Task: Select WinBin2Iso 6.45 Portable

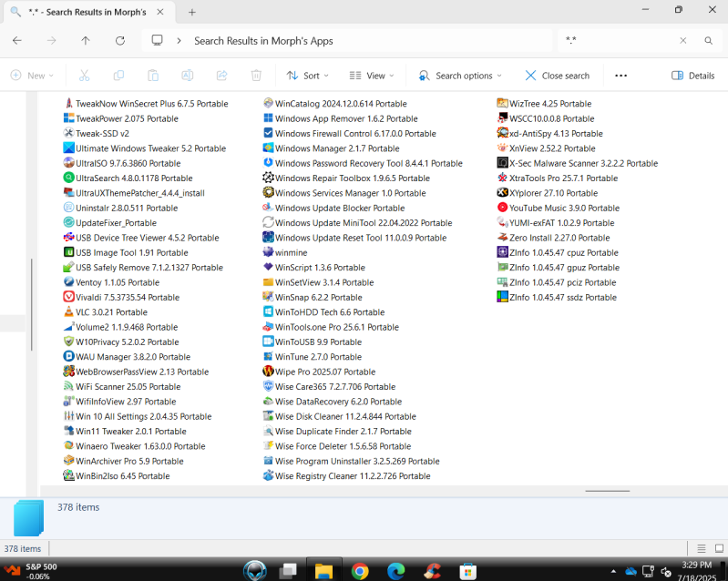Action: (117, 475)
